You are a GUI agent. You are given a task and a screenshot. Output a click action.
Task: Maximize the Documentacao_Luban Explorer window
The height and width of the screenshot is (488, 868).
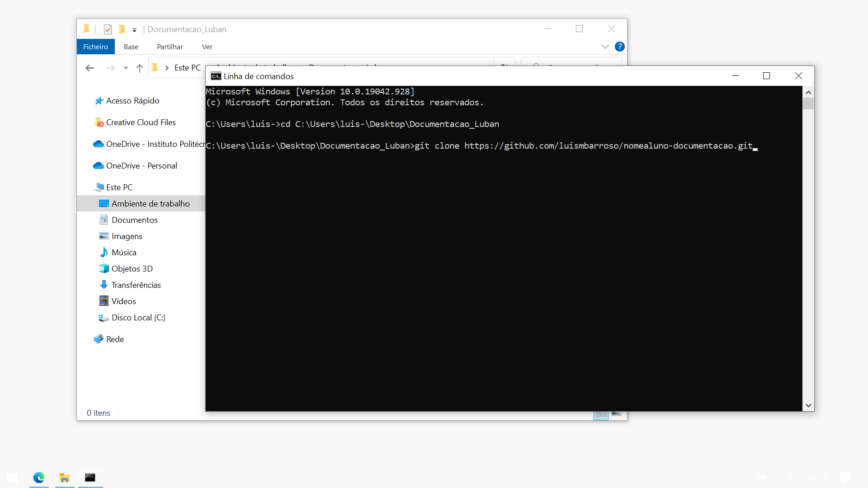click(x=579, y=29)
